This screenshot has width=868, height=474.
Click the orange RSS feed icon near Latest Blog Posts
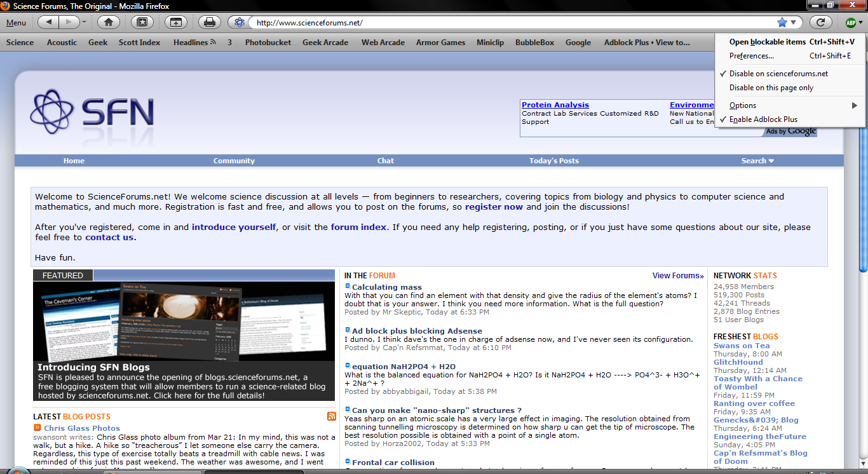(332, 416)
